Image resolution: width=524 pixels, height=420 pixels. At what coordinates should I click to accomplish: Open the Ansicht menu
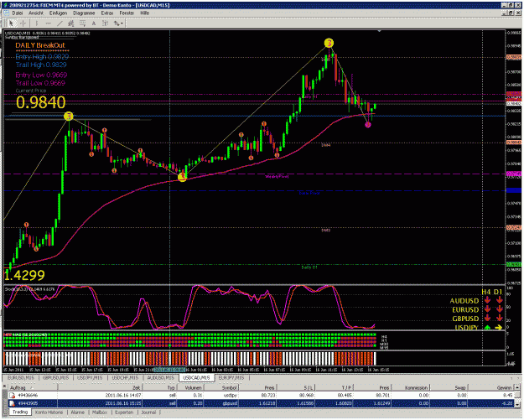point(36,13)
